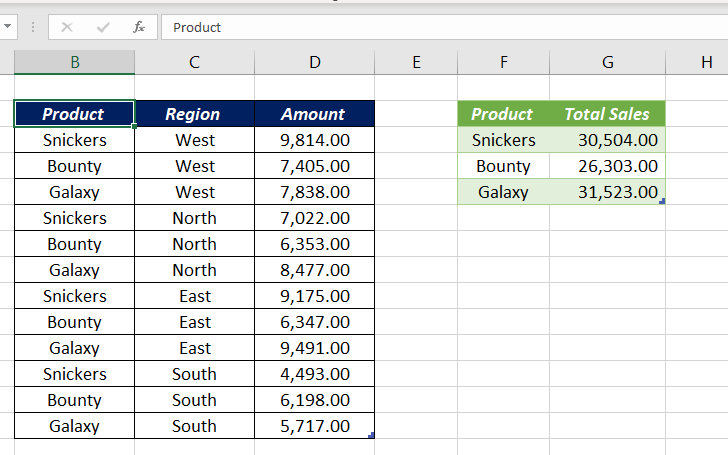Click the fill handle on the Product cell

(134, 126)
